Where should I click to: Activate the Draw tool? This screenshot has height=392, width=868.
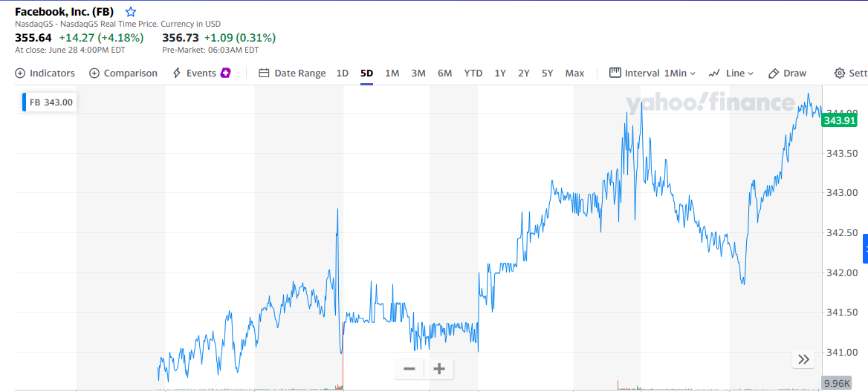pos(787,73)
